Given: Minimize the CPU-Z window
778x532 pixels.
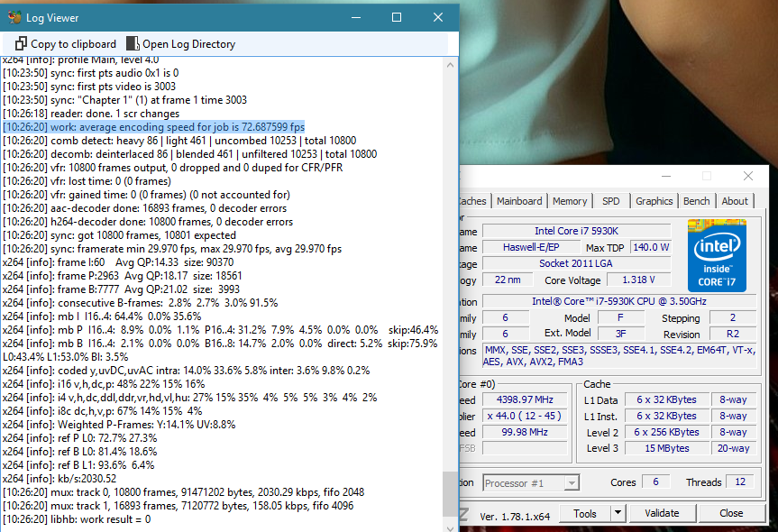Looking at the screenshot, I should pyautogui.click(x=666, y=176).
